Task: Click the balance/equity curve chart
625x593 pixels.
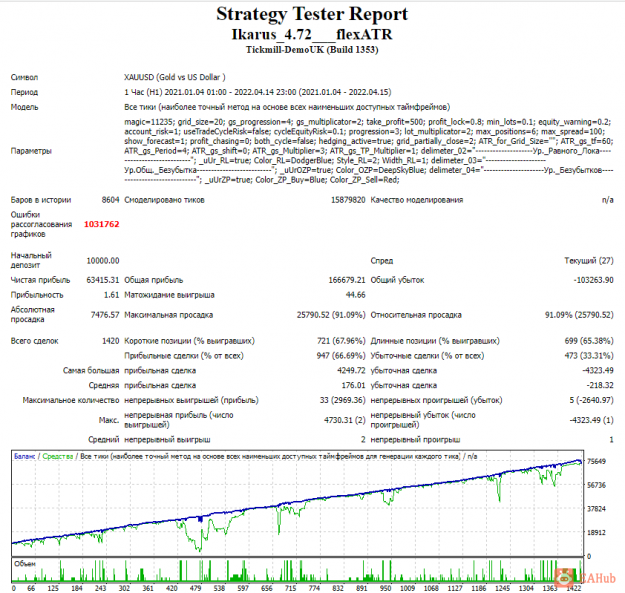Action: click(298, 503)
